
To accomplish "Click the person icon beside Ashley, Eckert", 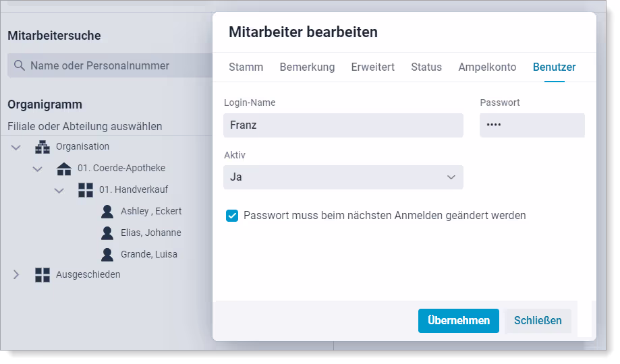I will point(107,212).
